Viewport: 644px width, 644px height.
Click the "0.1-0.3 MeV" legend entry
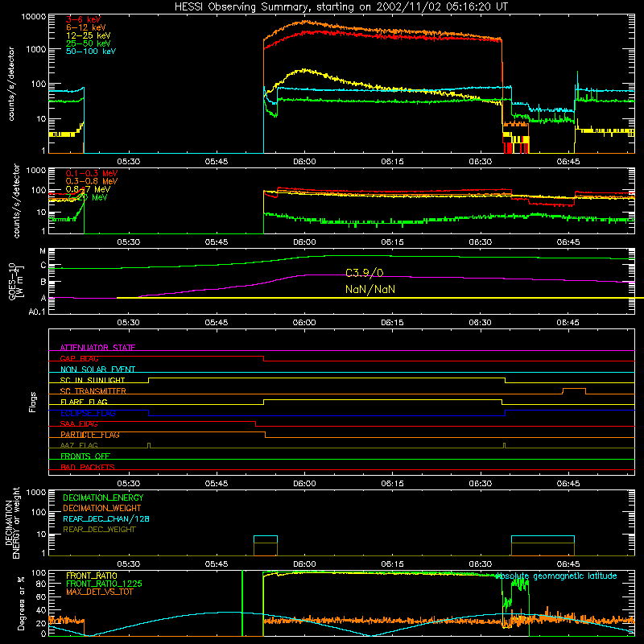(92, 173)
